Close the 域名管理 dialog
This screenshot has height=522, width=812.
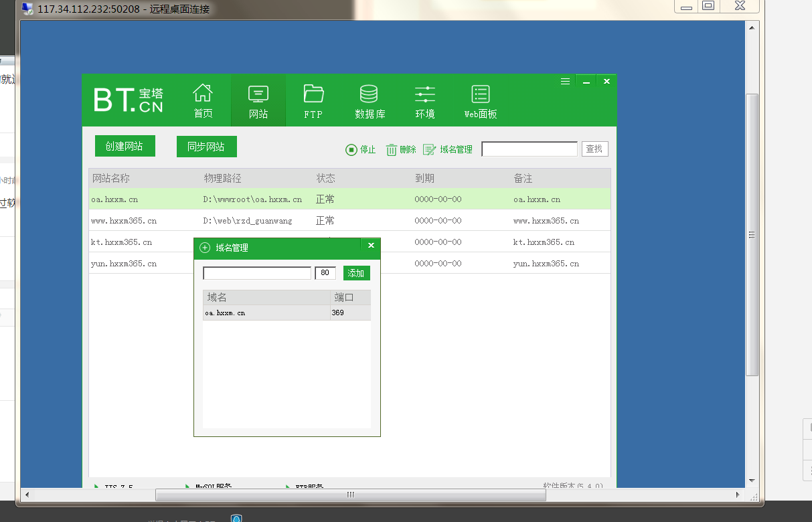coord(371,246)
